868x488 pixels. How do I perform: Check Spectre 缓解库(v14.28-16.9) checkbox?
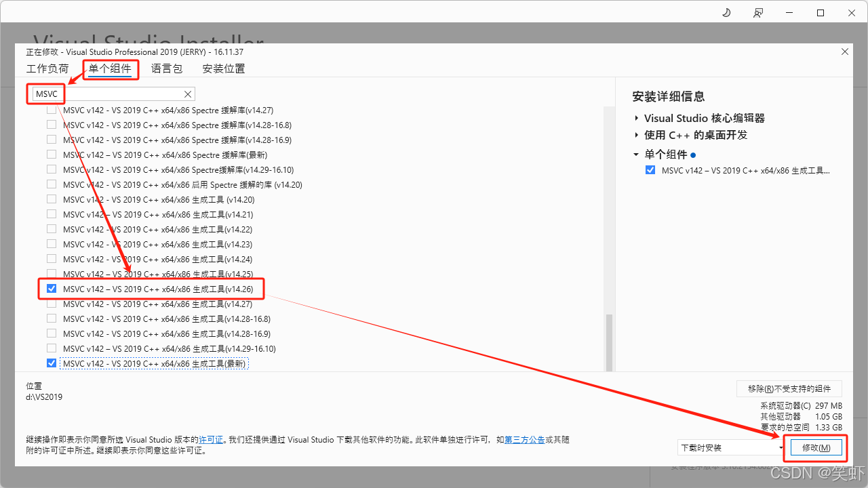pyautogui.click(x=52, y=140)
